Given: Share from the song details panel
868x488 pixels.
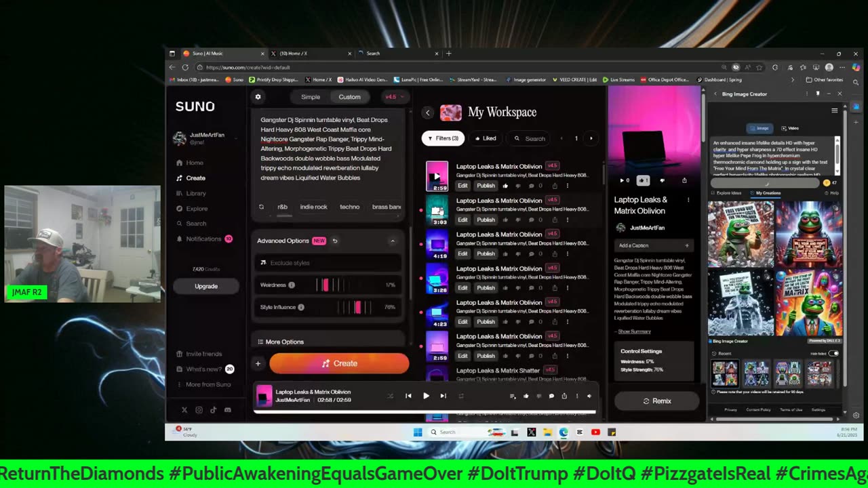Looking at the screenshot, I should pyautogui.click(x=684, y=180).
